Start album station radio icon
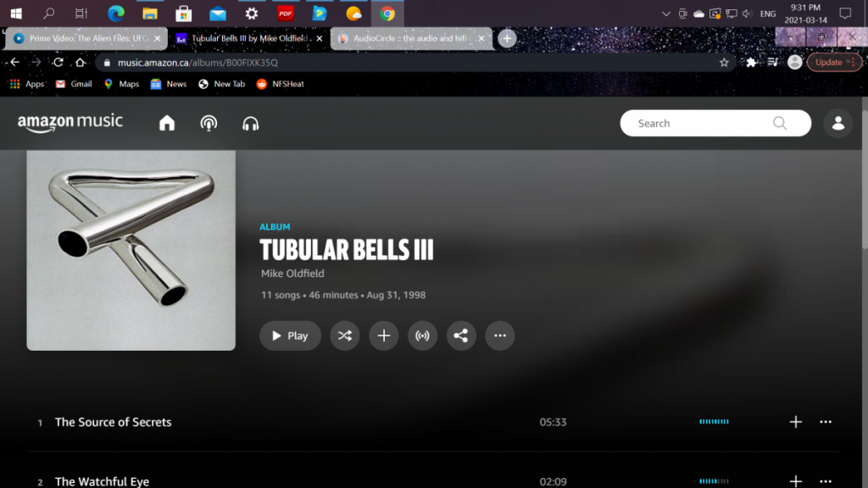The image size is (868, 488). (x=422, y=335)
